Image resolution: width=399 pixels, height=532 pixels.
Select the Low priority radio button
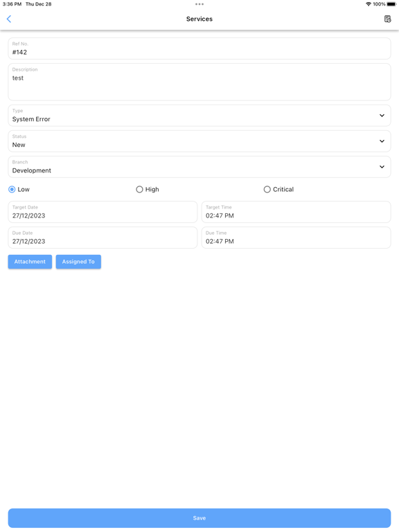click(12, 189)
